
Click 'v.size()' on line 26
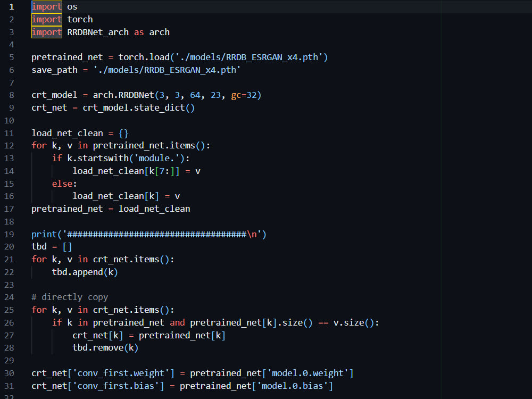tap(354, 323)
